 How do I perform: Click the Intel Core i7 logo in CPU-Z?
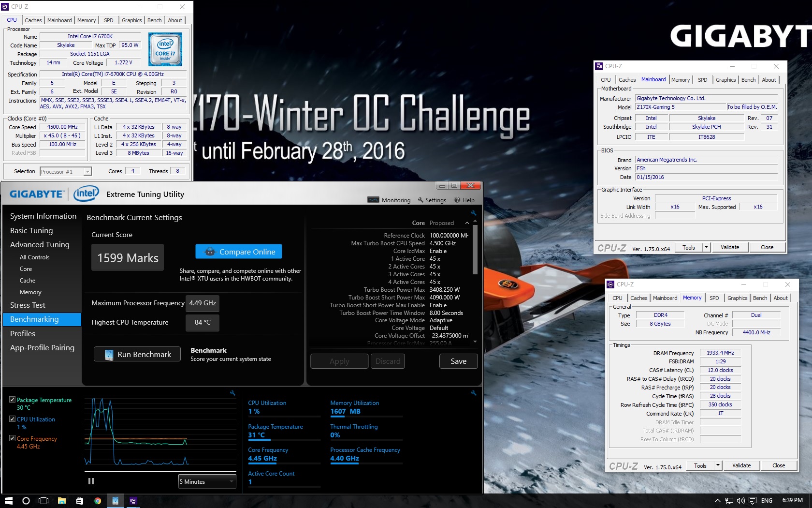pos(165,49)
